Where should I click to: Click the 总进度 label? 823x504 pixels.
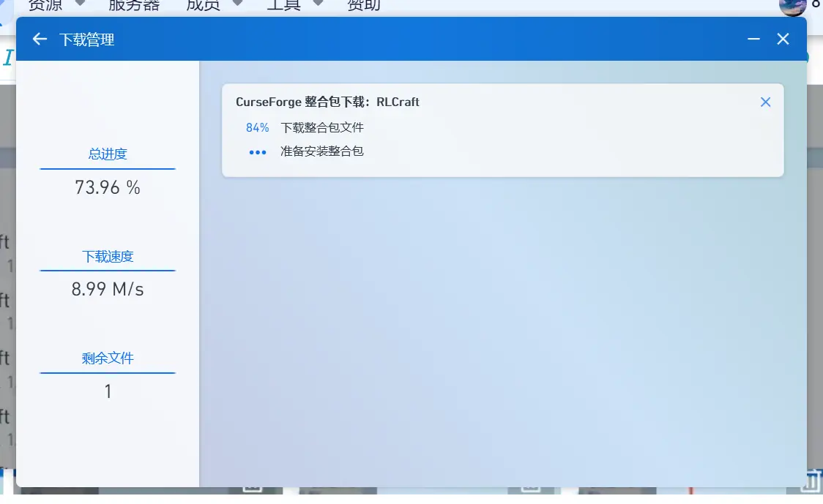click(x=107, y=154)
